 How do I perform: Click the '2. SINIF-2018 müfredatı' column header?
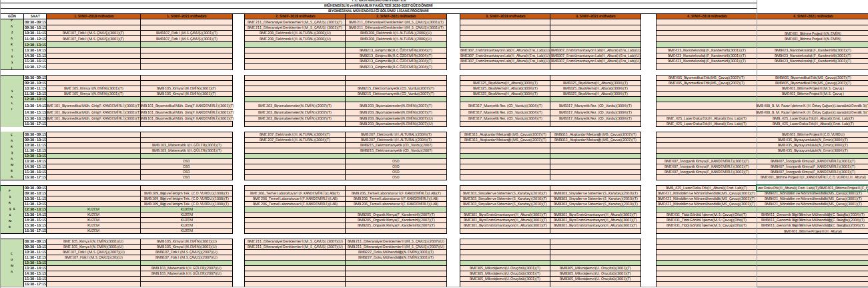(294, 15)
